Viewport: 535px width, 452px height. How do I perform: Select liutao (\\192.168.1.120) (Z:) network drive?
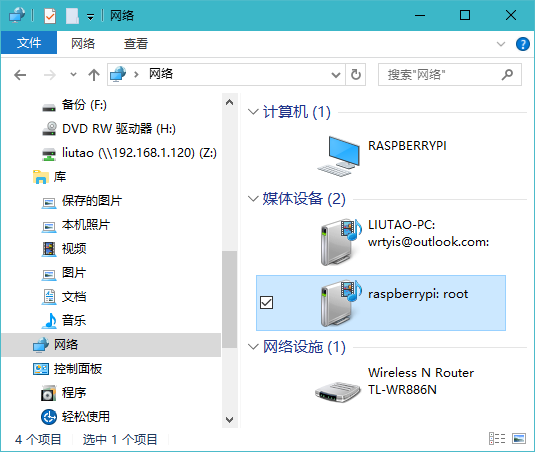point(111,153)
